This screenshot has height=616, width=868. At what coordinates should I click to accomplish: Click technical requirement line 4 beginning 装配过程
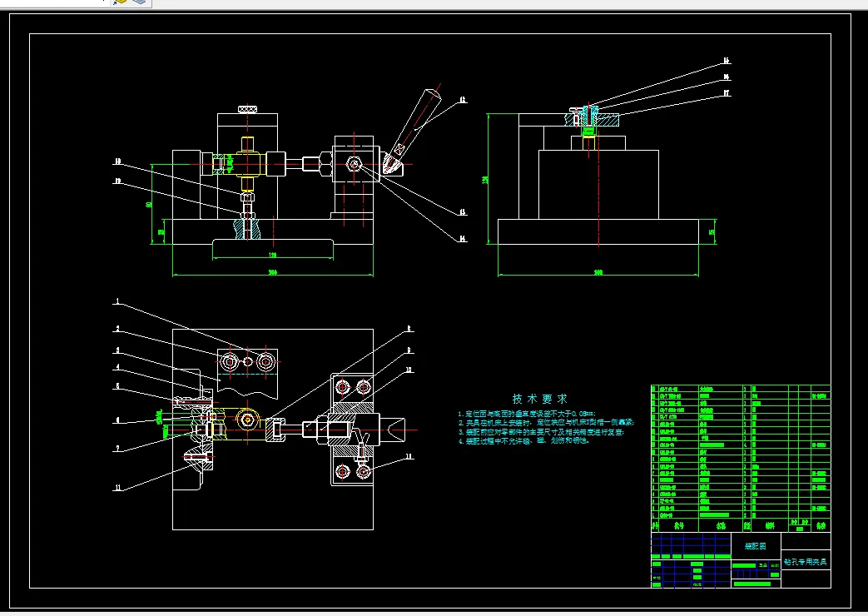click(x=523, y=441)
